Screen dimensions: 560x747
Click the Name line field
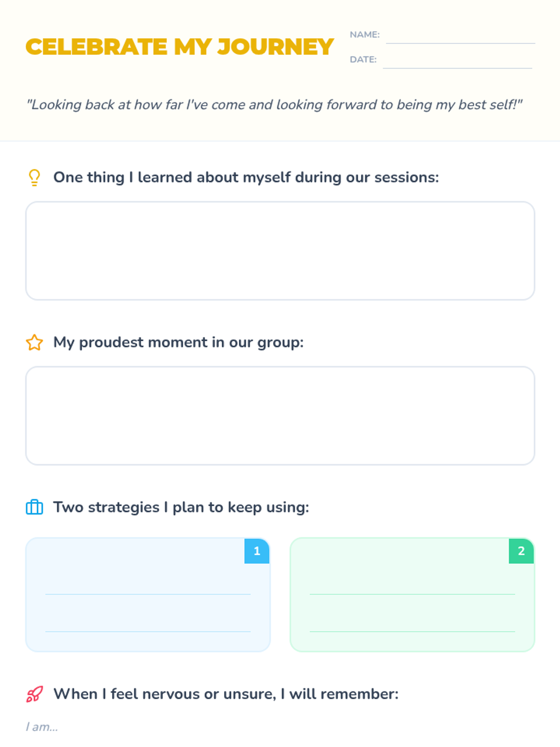coord(460,36)
